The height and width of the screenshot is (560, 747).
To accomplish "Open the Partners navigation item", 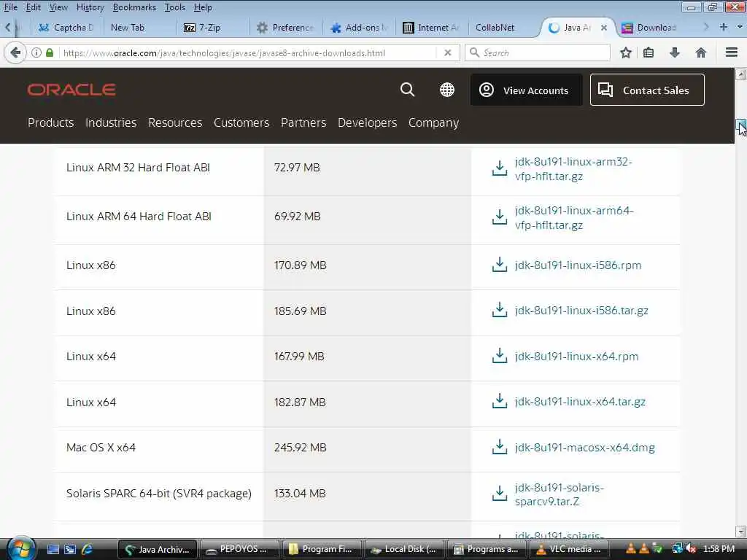I will coord(303,122).
